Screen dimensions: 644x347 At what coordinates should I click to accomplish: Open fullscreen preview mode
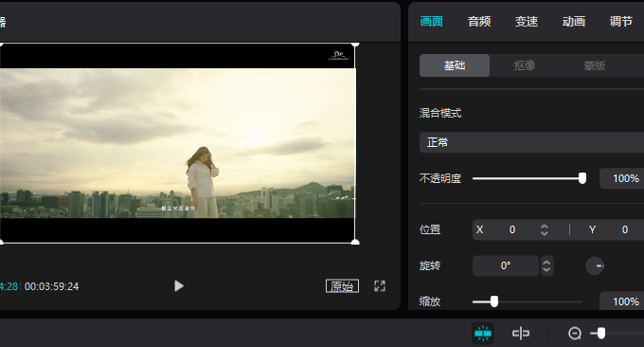click(x=380, y=285)
